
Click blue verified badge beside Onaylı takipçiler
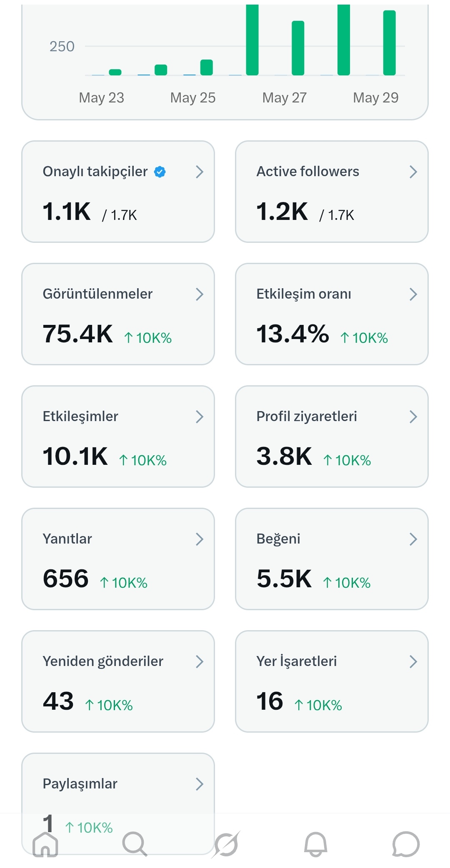click(160, 172)
